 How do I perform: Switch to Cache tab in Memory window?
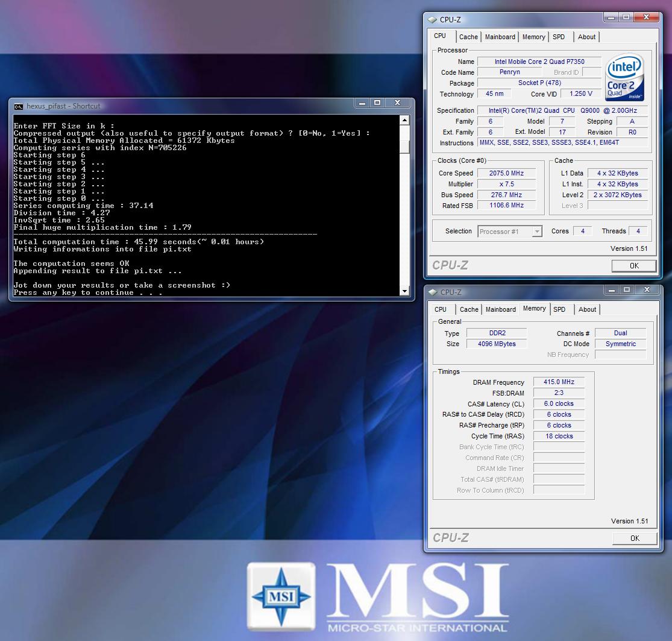[469, 309]
